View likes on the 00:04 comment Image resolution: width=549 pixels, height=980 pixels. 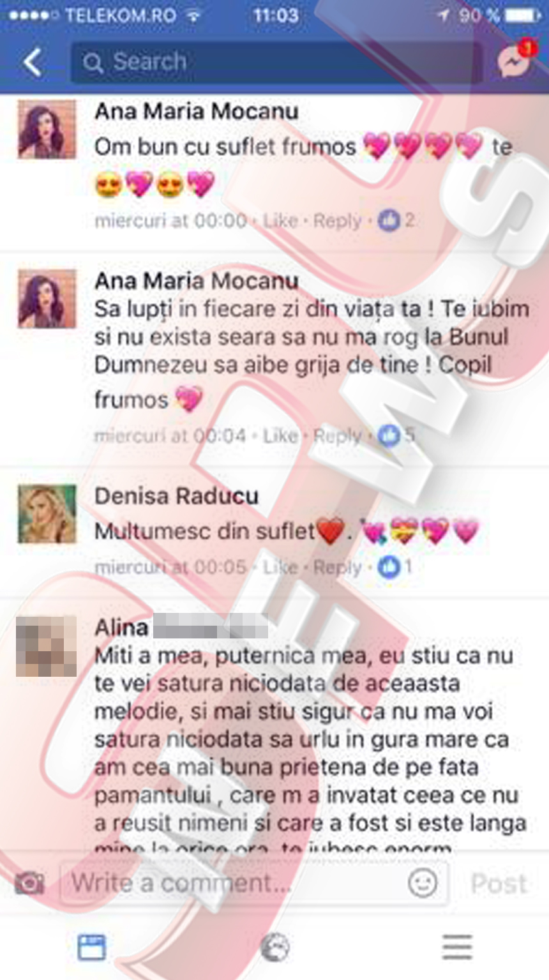click(x=396, y=436)
